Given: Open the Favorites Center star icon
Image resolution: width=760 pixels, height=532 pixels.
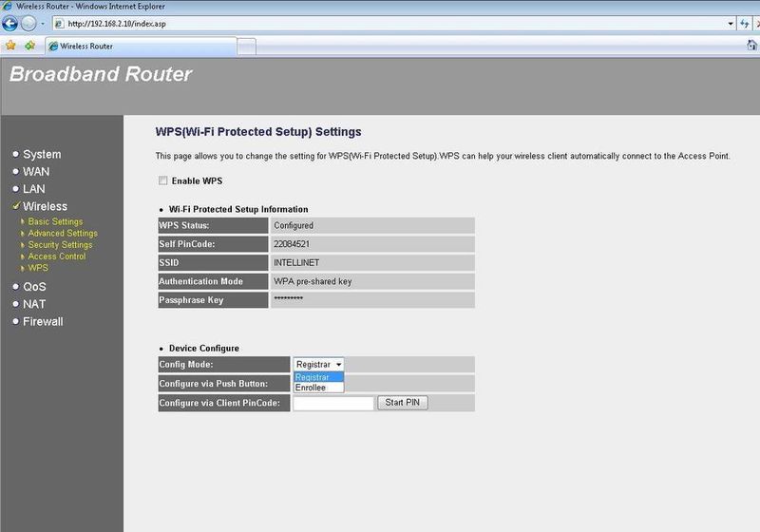Looking at the screenshot, I should click(x=10, y=46).
